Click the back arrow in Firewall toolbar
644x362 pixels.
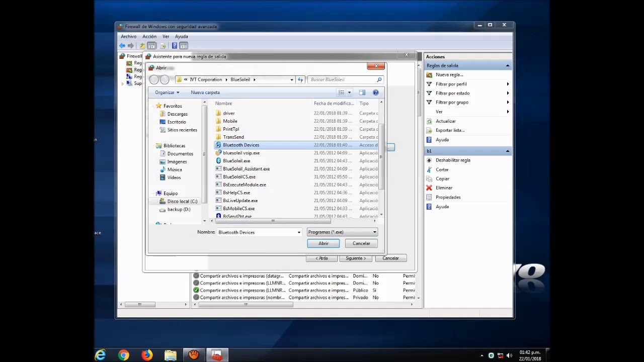coord(122,46)
